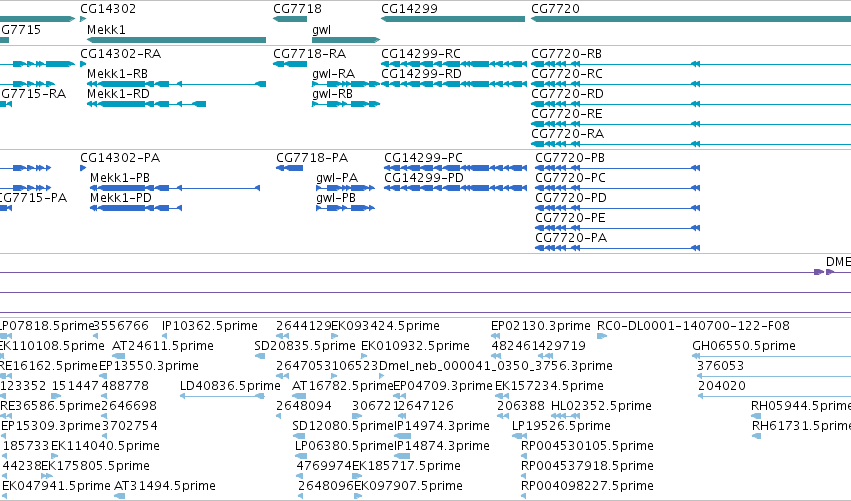This screenshot has width=851, height=501.
Task: Click protein gwl-PB label
Action: [x=336, y=198]
